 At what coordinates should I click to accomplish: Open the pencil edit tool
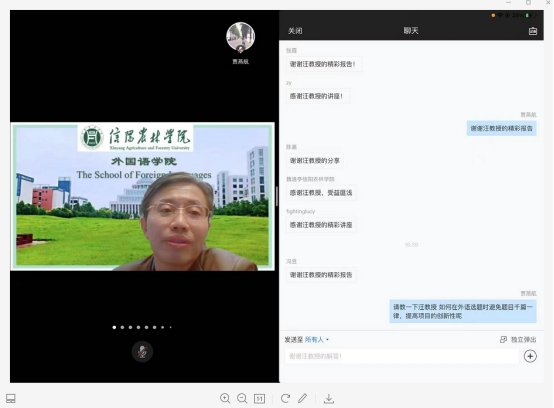pos(302,398)
